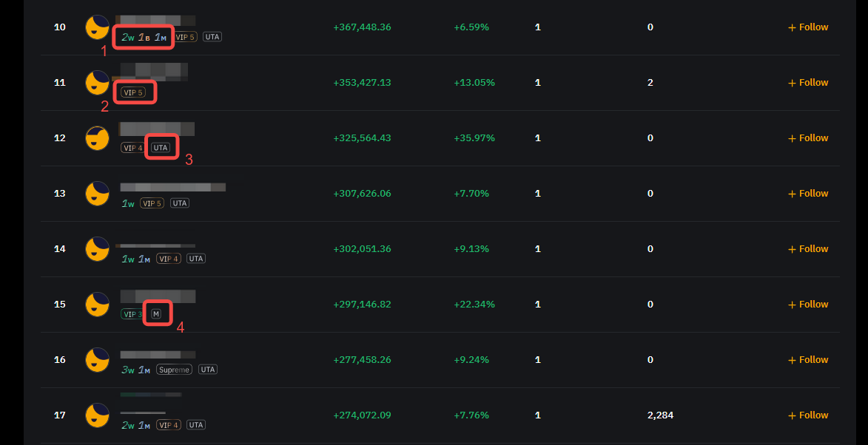The height and width of the screenshot is (445, 868).
Task: Open rank 11 trader's avatar
Action: (97, 83)
